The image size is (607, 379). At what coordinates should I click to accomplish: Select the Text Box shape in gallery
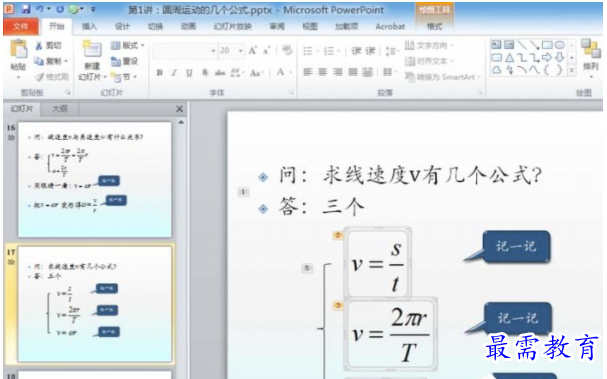point(496,45)
